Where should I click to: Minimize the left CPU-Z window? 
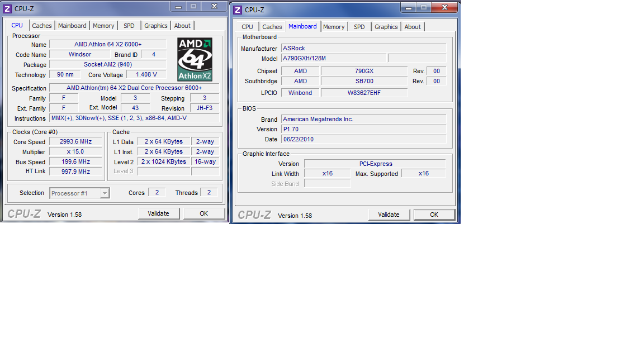178,6
